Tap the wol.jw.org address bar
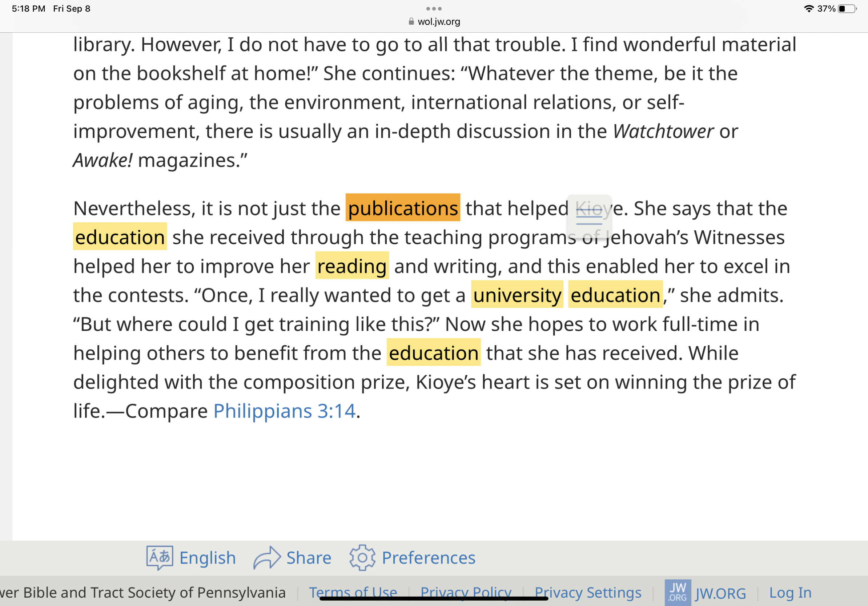The image size is (868, 606). pos(434,21)
